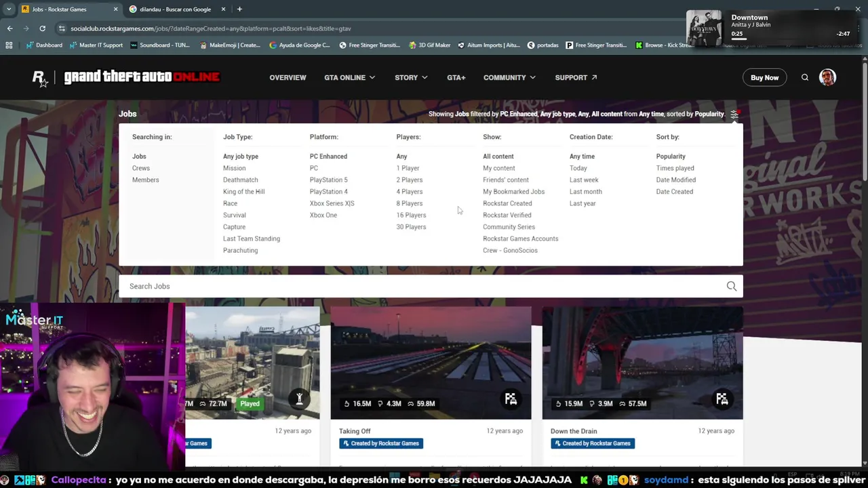Click Created by Rockstar Games badge on Down the Drain
The width and height of the screenshot is (868, 488).
pos(593,443)
